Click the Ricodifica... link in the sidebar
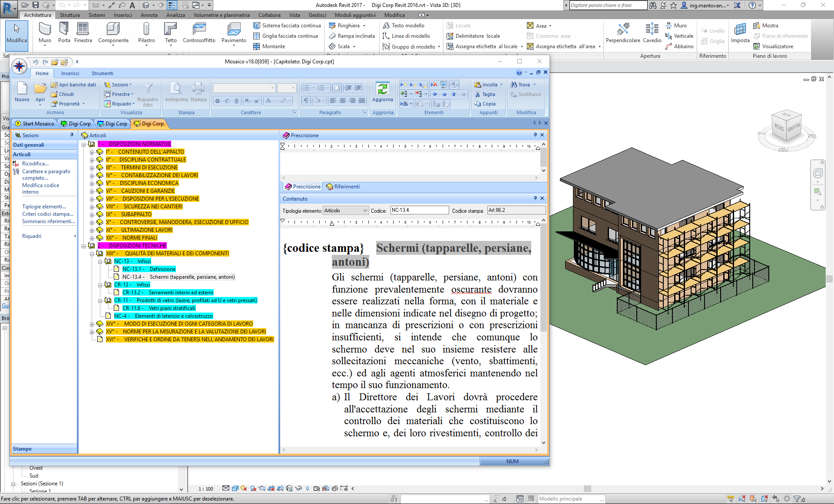 (x=35, y=164)
